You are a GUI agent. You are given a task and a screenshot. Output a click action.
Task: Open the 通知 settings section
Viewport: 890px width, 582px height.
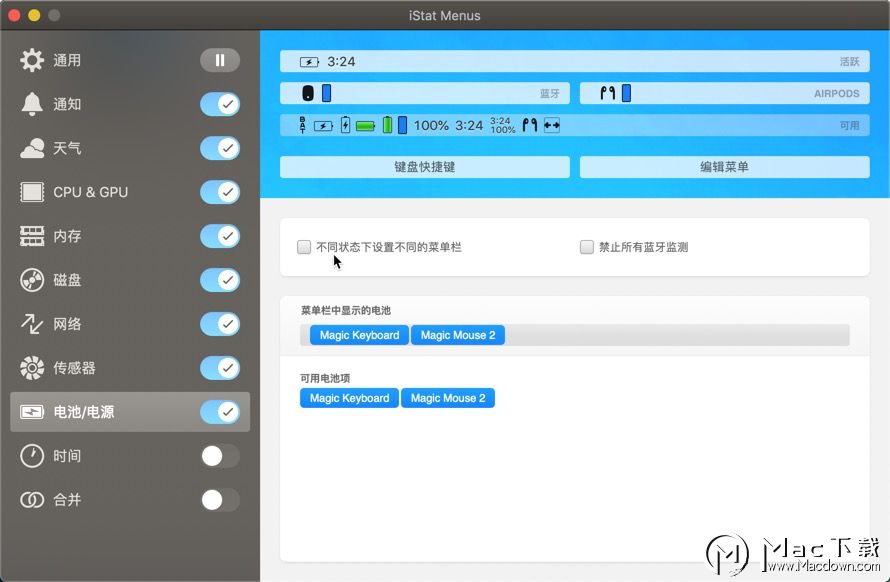pyautogui.click(x=67, y=104)
